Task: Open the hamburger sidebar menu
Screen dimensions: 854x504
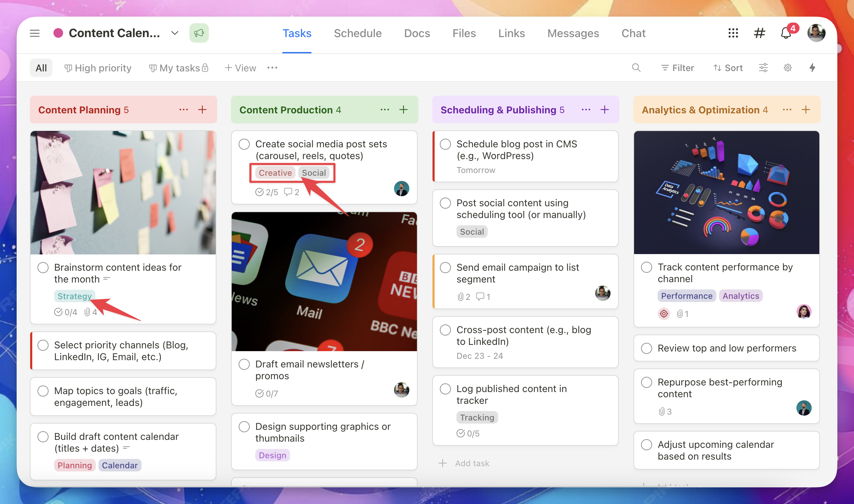Action: point(35,33)
